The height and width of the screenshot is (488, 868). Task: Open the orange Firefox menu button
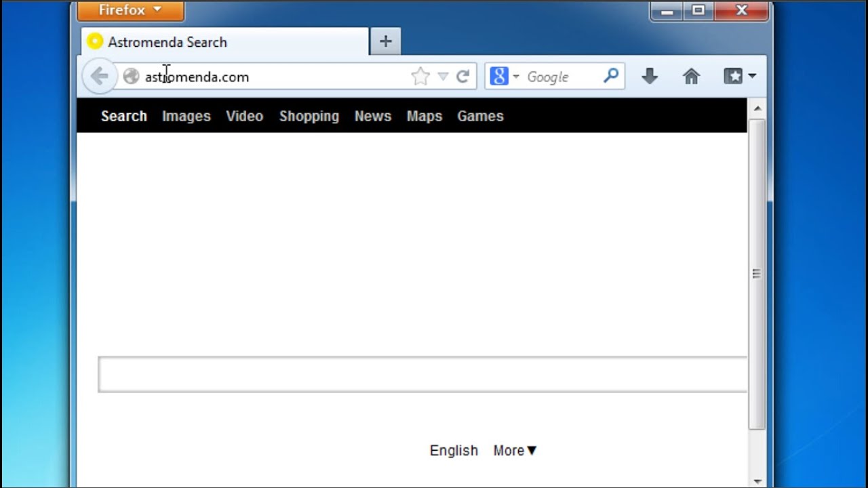coord(130,10)
